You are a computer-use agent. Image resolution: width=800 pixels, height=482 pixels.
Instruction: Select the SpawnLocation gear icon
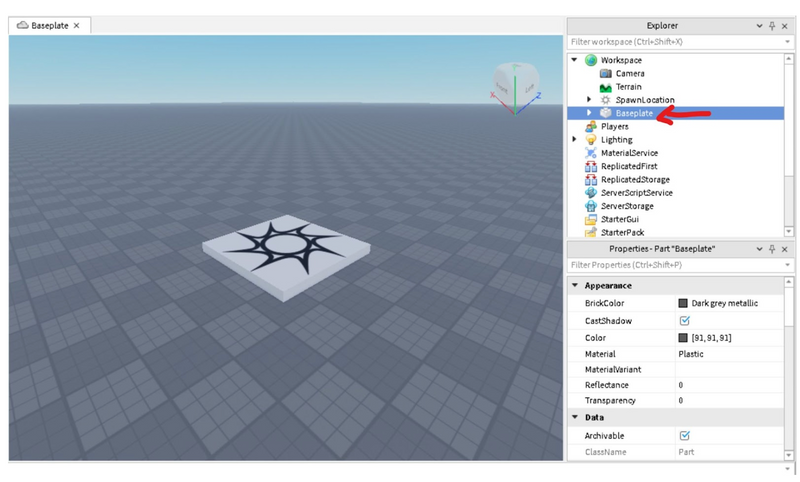[606, 100]
